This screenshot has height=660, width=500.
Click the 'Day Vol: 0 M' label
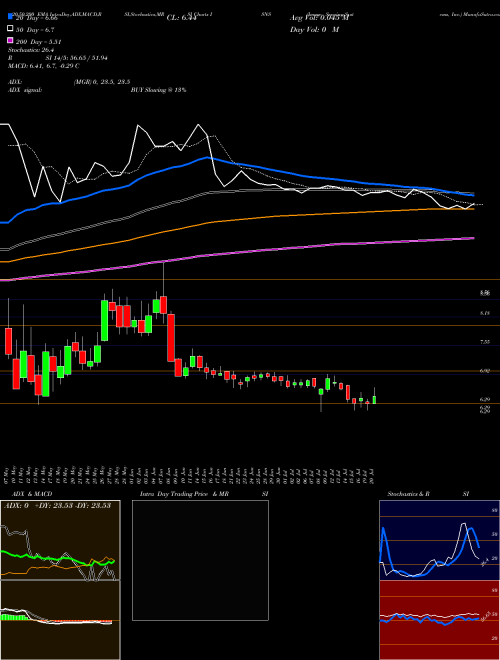[x=314, y=30]
